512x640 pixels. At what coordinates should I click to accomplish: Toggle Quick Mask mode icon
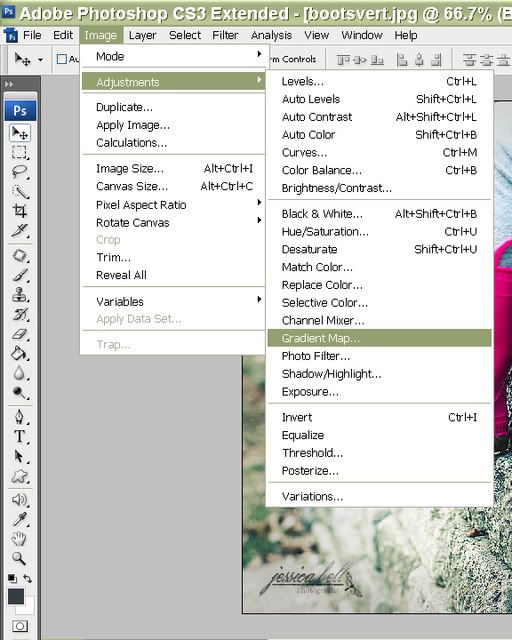point(20,626)
